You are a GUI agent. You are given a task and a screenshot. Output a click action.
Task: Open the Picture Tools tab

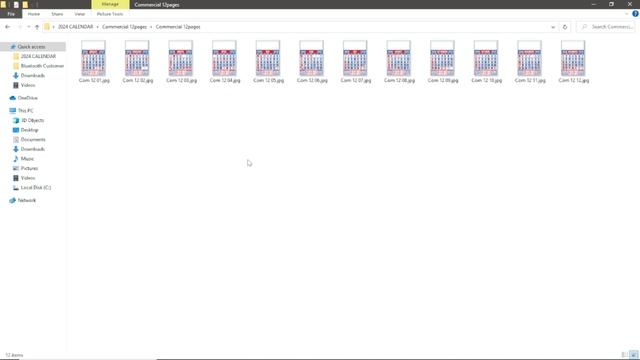[x=110, y=14]
